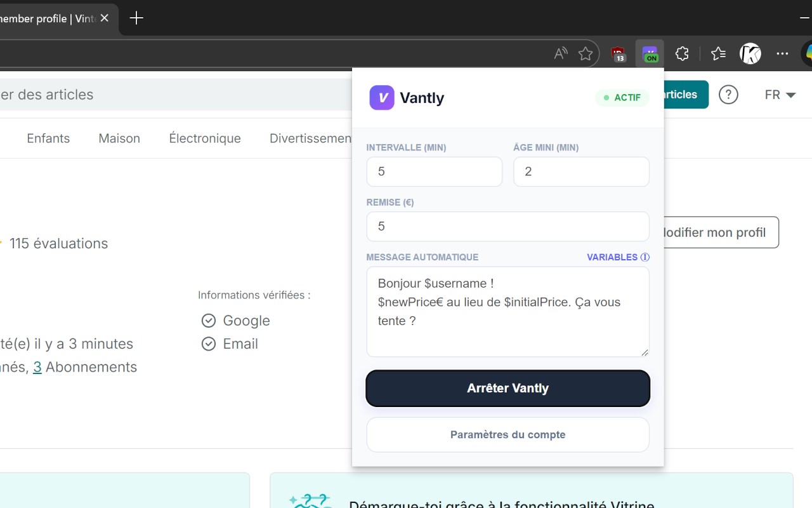Click the ACTIF status badge

[x=622, y=98]
